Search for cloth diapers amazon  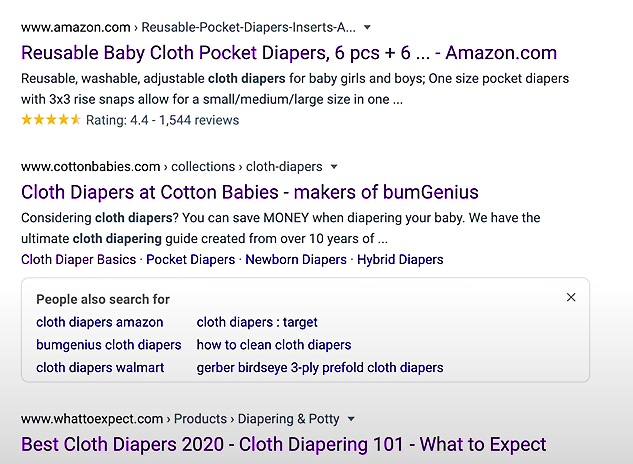100,322
